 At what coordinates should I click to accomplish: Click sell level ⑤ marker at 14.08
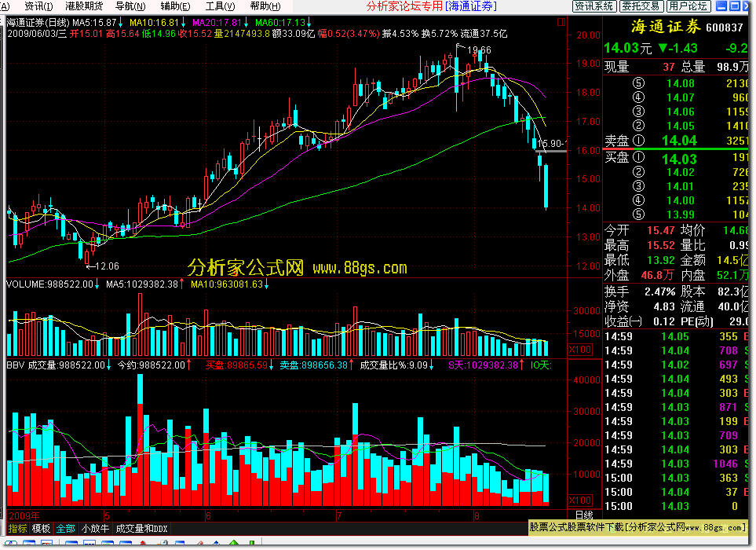click(638, 83)
